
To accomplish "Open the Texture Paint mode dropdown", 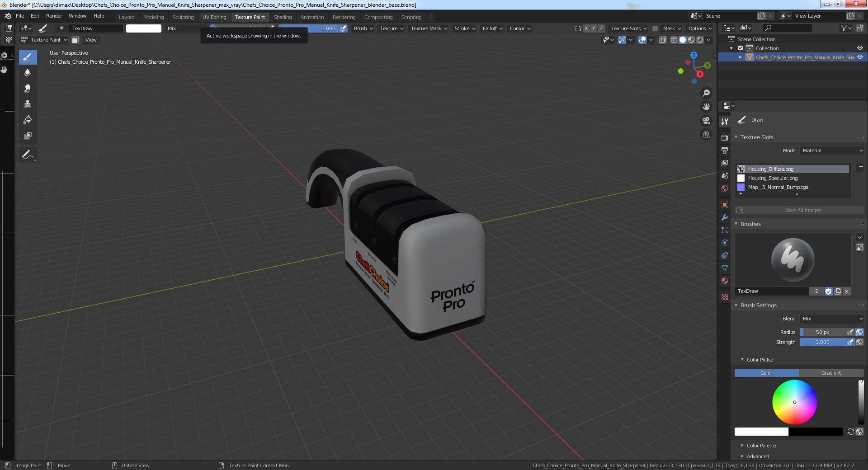I will point(44,40).
